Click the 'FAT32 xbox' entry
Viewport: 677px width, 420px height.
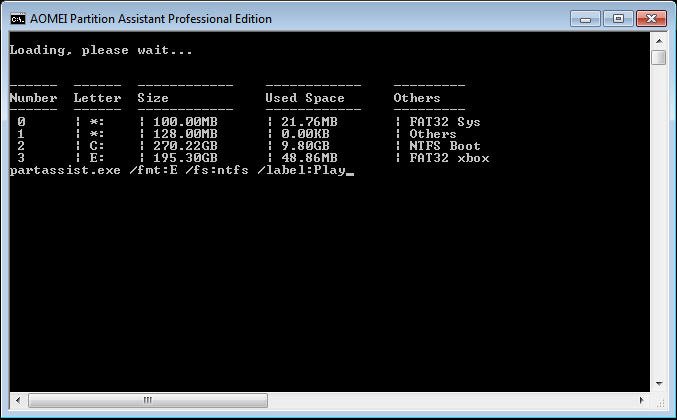[449, 158]
